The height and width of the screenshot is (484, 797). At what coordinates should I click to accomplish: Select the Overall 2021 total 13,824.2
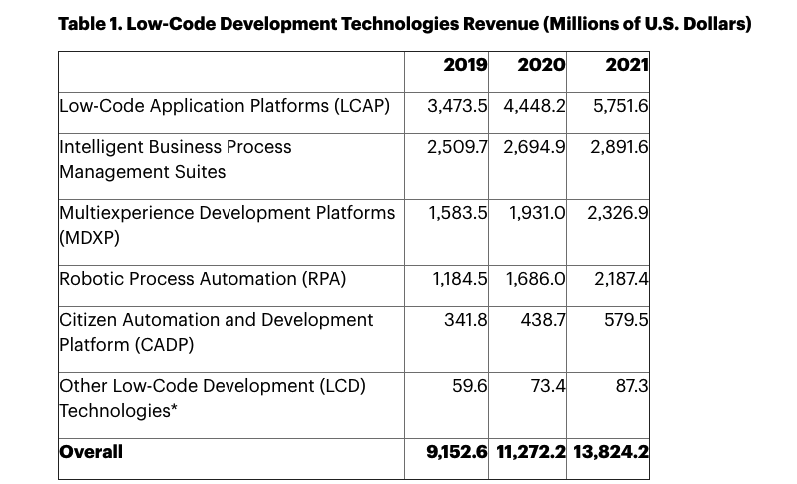pos(611,451)
